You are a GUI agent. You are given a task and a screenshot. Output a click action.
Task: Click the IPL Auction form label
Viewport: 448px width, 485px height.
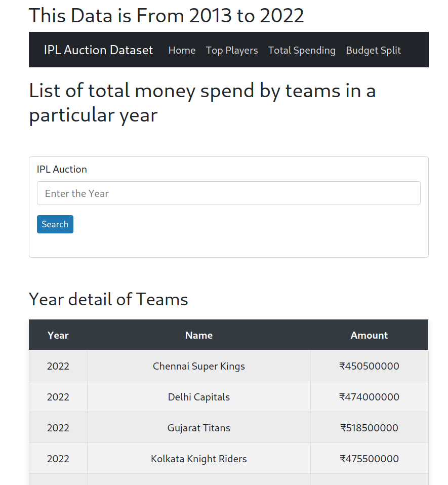pos(62,169)
